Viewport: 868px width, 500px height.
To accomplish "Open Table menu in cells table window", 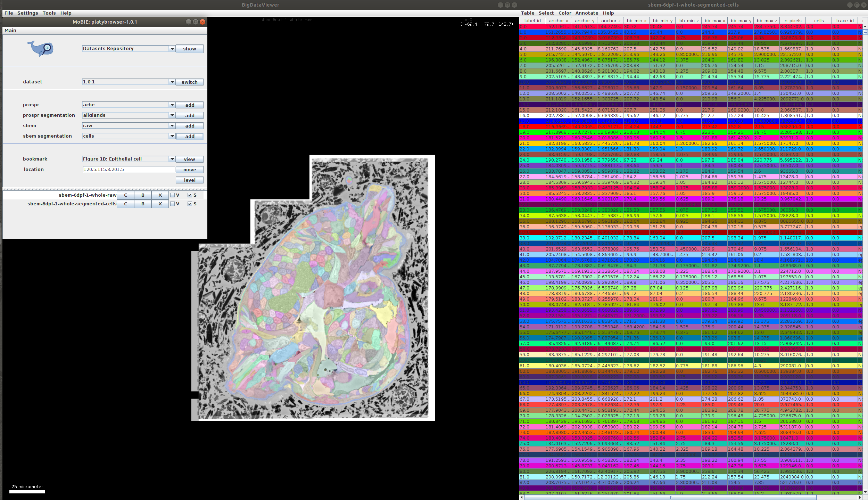I will (527, 13).
